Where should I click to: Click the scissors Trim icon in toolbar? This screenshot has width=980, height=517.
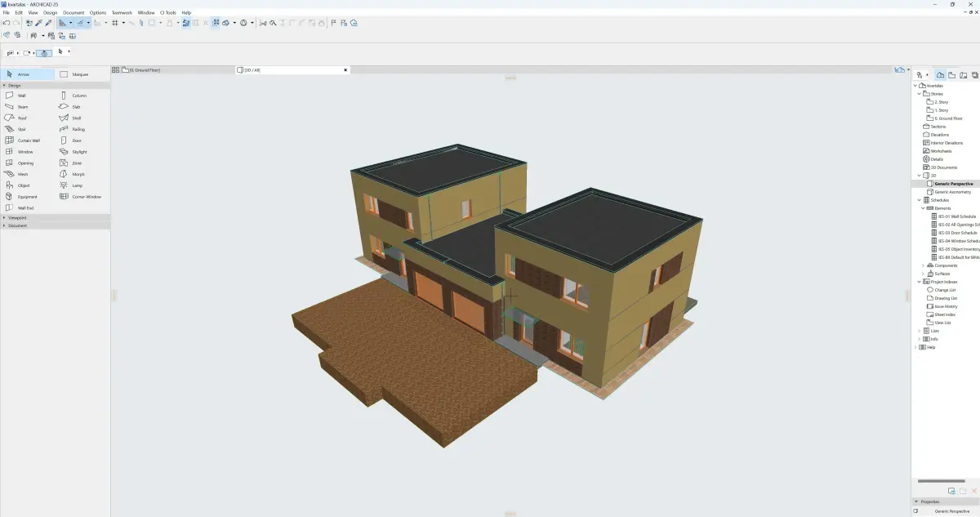(264, 23)
